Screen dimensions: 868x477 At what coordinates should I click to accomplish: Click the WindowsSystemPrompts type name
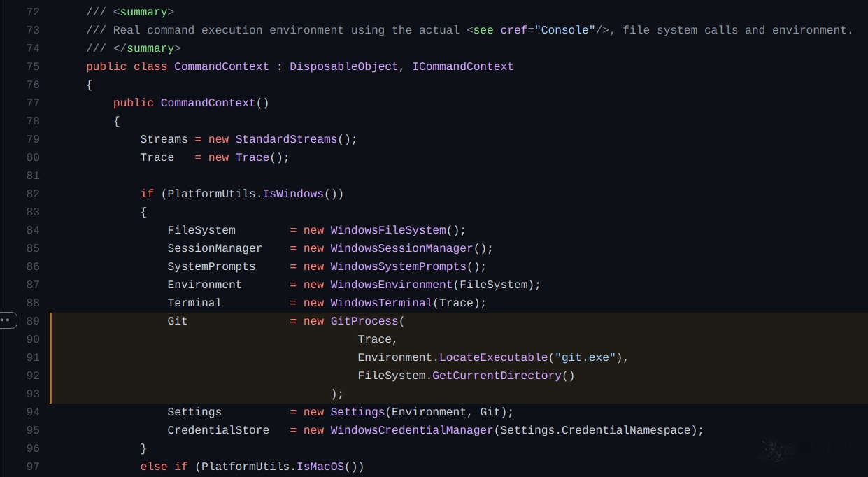(x=399, y=266)
